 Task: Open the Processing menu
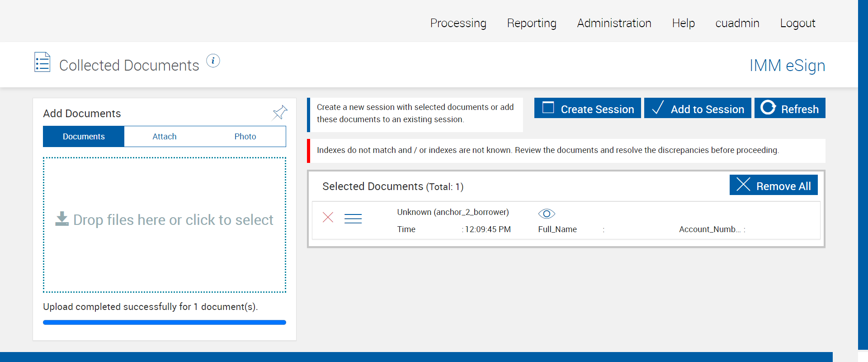click(x=458, y=23)
